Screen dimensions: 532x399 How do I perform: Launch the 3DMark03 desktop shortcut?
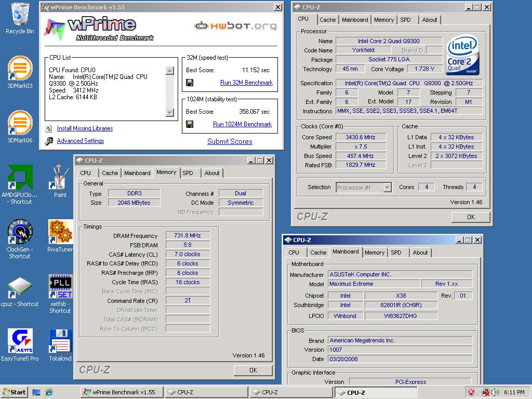point(20,69)
